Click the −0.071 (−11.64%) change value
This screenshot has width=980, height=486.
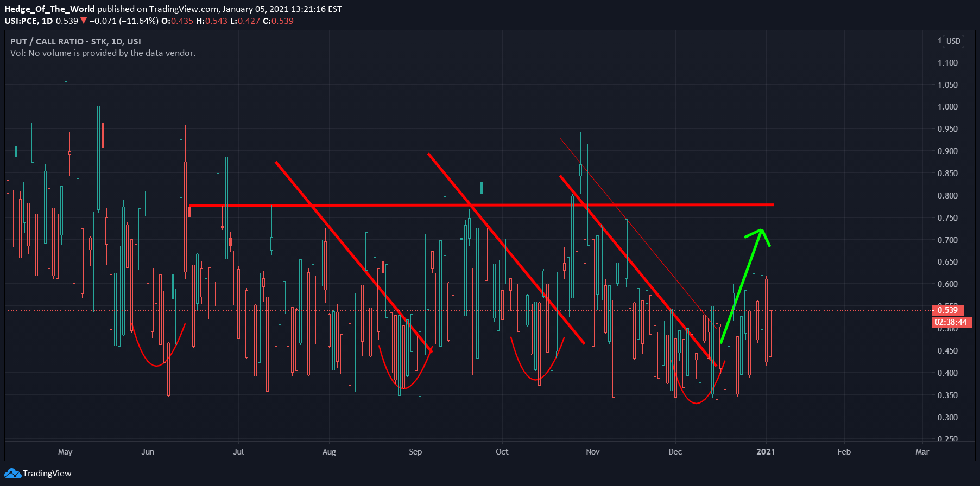pyautogui.click(x=124, y=21)
